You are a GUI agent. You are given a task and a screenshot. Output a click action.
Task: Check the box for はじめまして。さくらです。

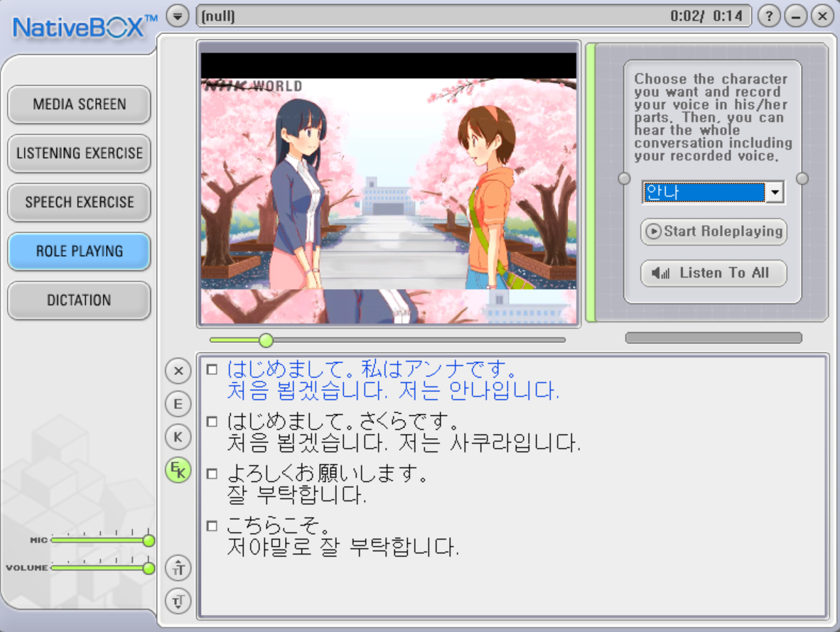(x=212, y=422)
